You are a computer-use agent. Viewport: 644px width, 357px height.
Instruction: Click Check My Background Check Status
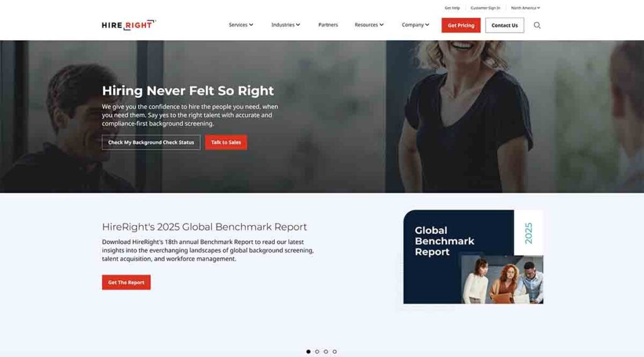(x=151, y=143)
